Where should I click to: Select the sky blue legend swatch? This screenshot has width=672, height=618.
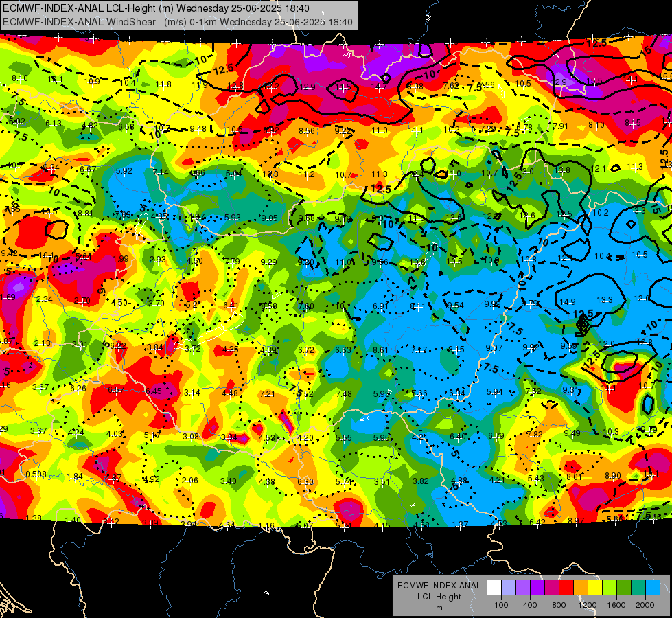(653, 587)
